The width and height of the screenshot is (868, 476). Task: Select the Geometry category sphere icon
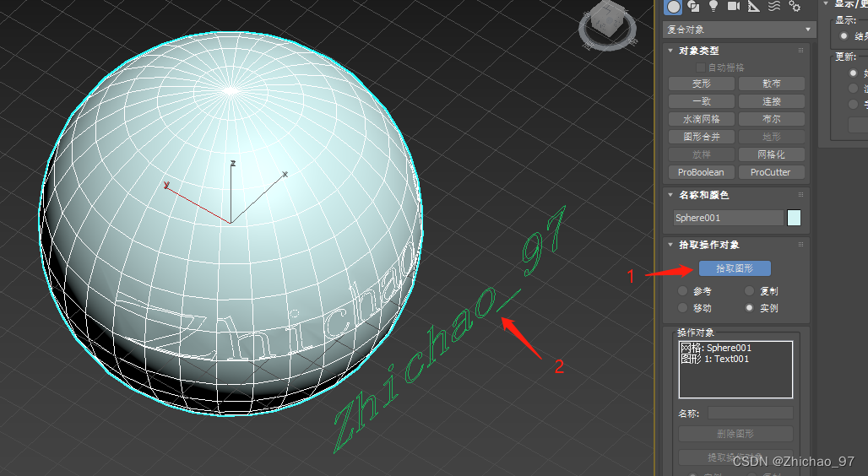click(673, 6)
